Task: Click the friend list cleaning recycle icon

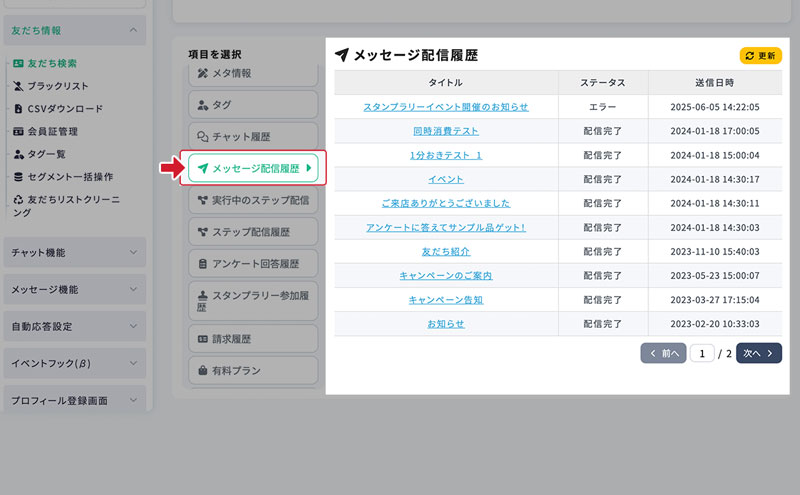Action: pyautogui.click(x=18, y=200)
